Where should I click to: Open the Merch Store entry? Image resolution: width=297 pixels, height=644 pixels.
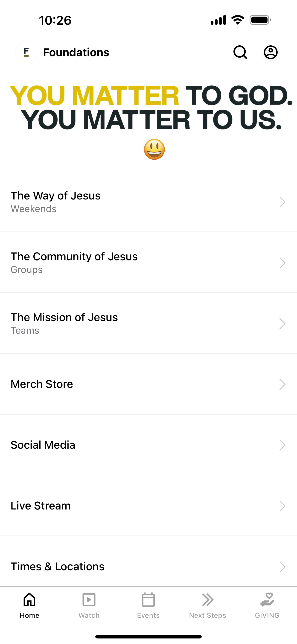[42, 384]
